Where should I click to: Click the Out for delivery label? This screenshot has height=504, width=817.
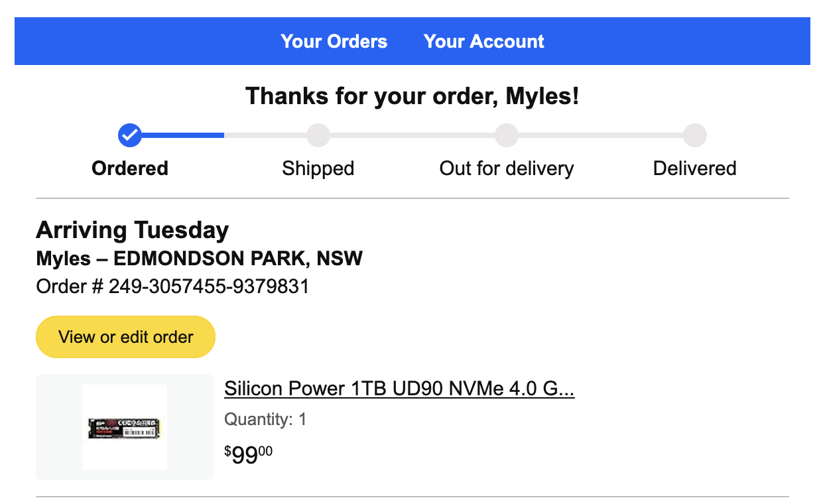coord(507,168)
